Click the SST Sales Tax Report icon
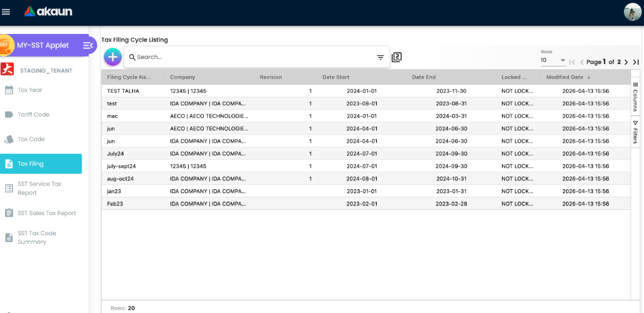The image size is (644, 313). [x=9, y=213]
